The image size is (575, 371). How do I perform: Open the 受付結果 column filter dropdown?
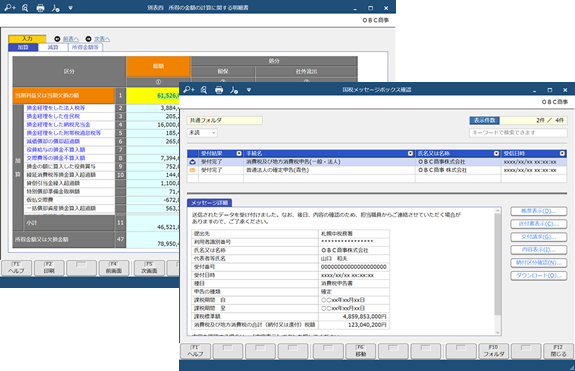pyautogui.click(x=239, y=154)
